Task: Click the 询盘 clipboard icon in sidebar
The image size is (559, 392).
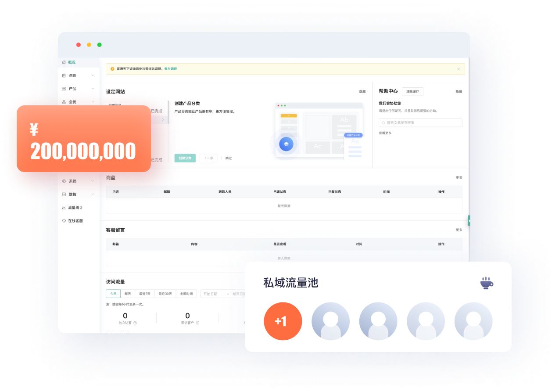Action: [64, 76]
